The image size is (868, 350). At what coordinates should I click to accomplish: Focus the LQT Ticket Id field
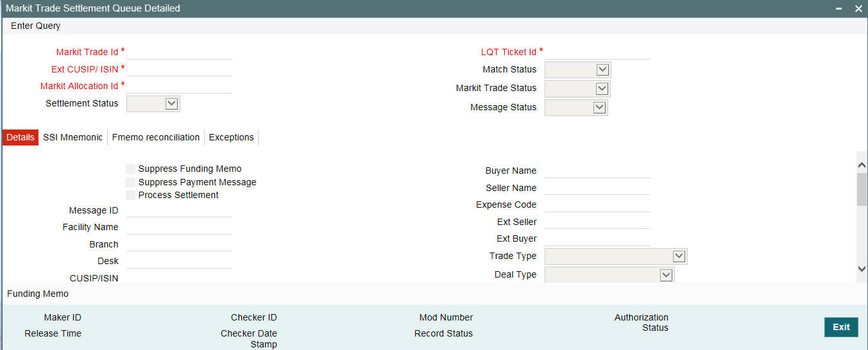pos(597,52)
